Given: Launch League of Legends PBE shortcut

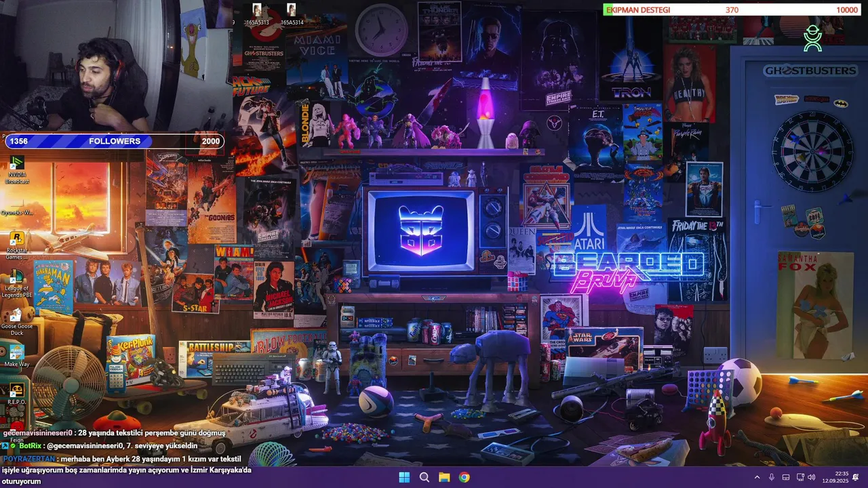Looking at the screenshot, I should pyautogui.click(x=17, y=285).
